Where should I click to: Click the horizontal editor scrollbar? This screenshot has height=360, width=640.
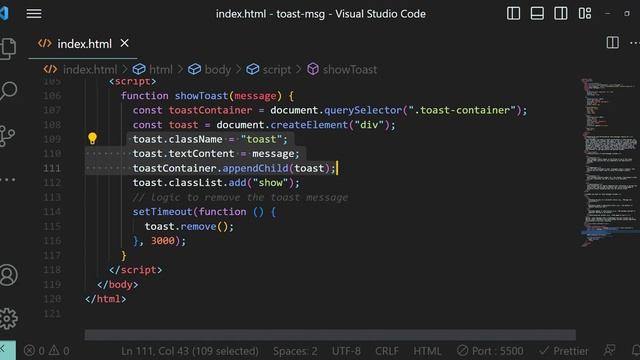pos(330,335)
